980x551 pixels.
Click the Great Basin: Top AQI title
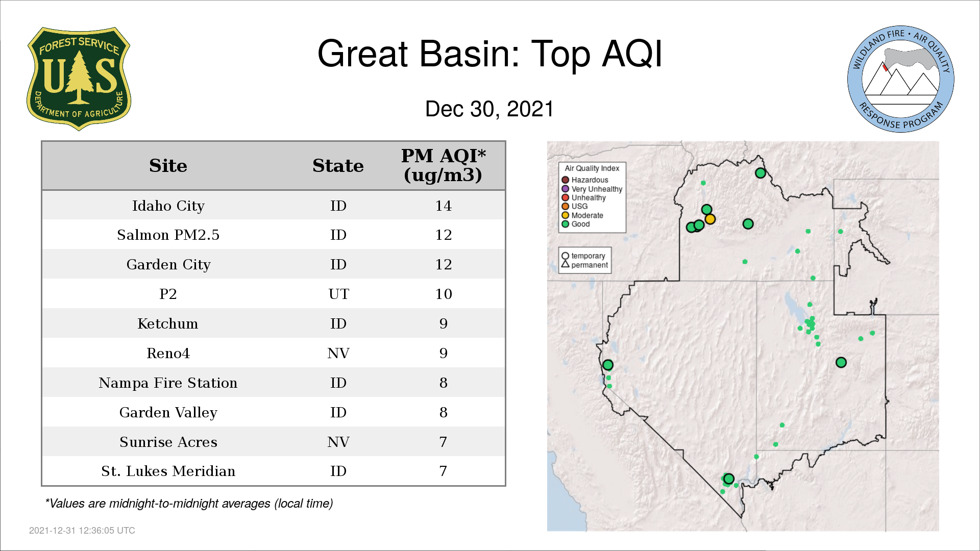(x=490, y=54)
